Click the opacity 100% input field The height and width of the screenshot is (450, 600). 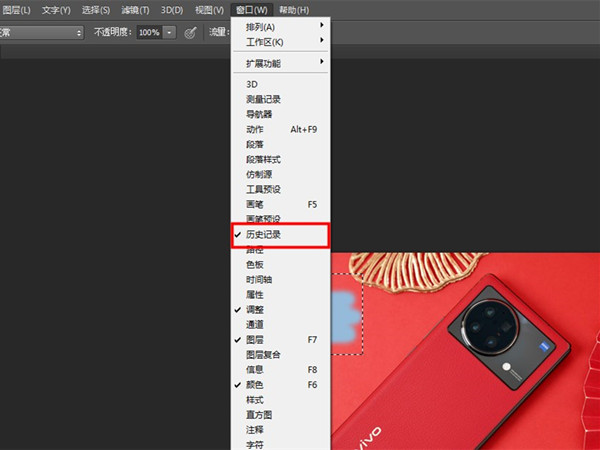point(148,32)
